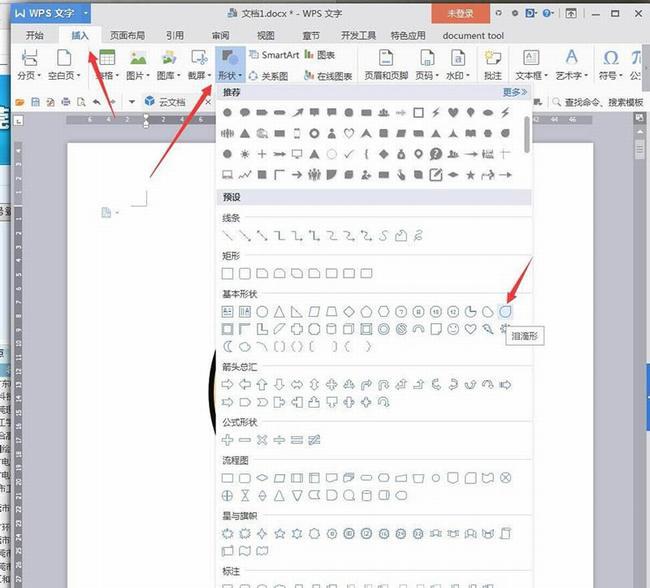Insert a SmartArt graphic
Screen dimensions: 650x588
click(x=274, y=55)
